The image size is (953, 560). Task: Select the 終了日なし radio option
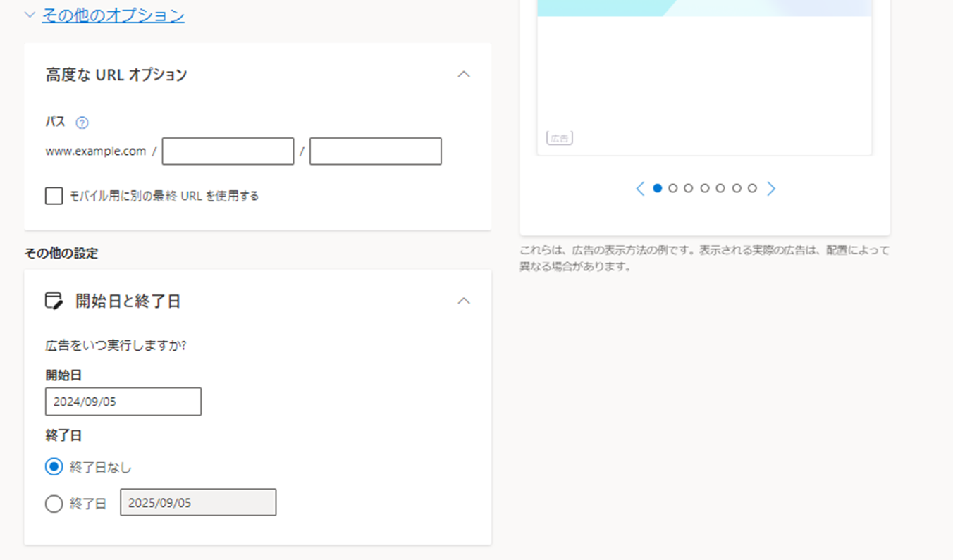54,467
